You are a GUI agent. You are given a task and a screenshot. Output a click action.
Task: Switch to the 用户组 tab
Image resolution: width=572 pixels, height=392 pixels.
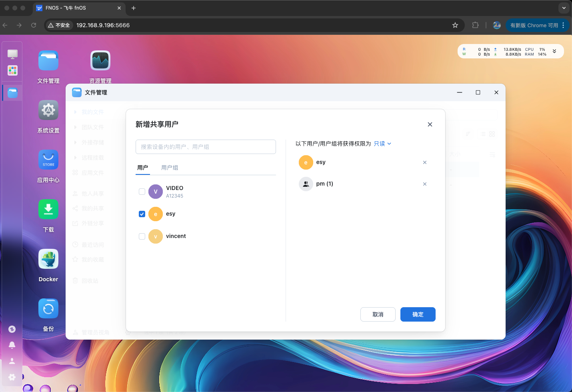click(x=170, y=168)
